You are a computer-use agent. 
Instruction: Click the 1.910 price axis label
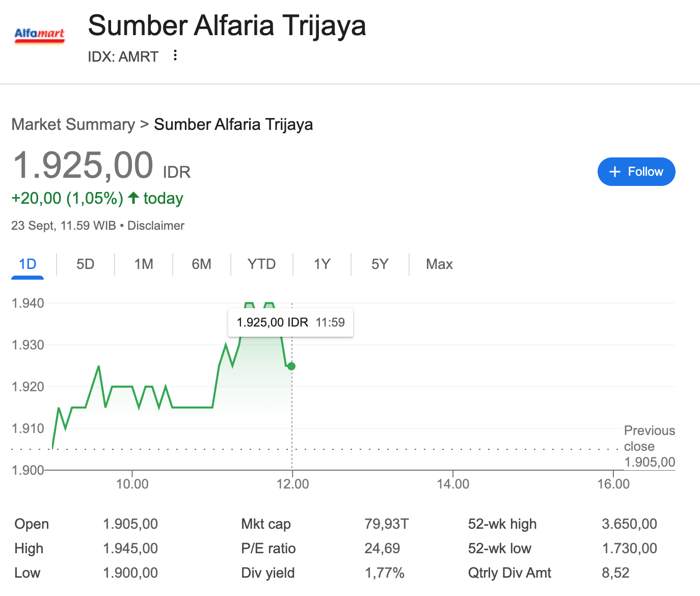28,428
